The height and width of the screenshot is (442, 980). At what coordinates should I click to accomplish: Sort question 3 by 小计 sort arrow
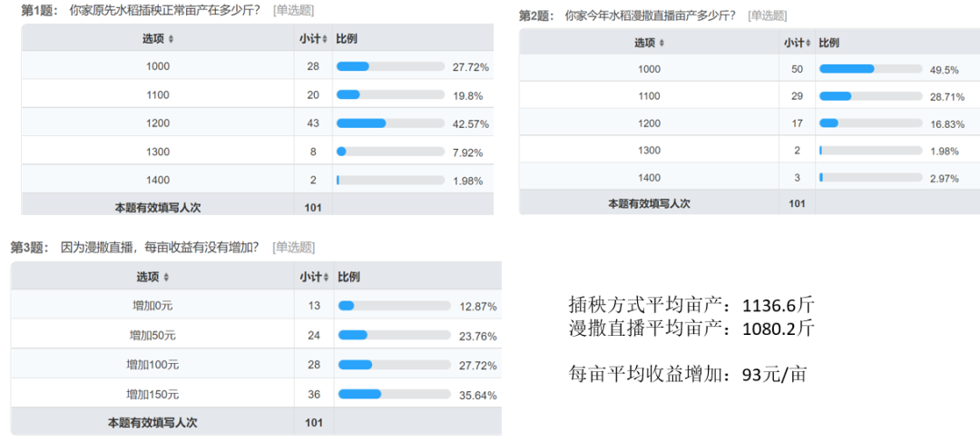[326, 277]
